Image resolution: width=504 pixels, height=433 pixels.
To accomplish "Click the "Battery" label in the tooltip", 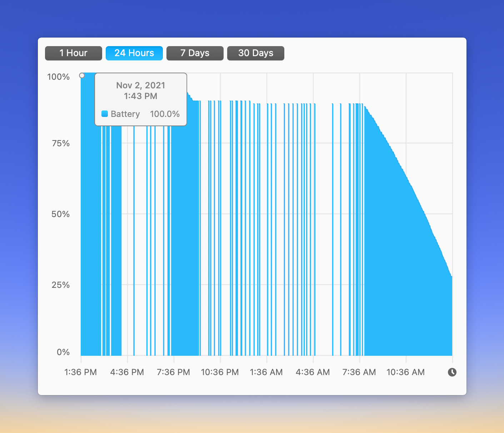I will pos(125,114).
